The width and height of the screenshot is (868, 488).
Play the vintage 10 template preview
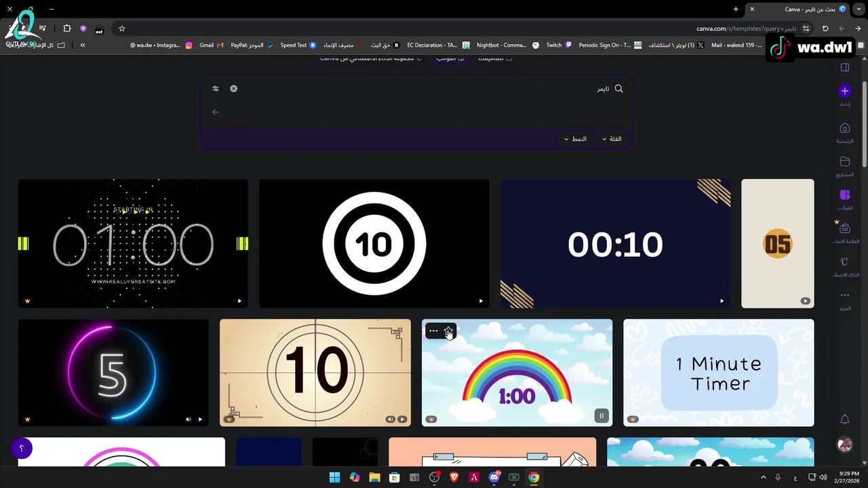pyautogui.click(x=402, y=420)
